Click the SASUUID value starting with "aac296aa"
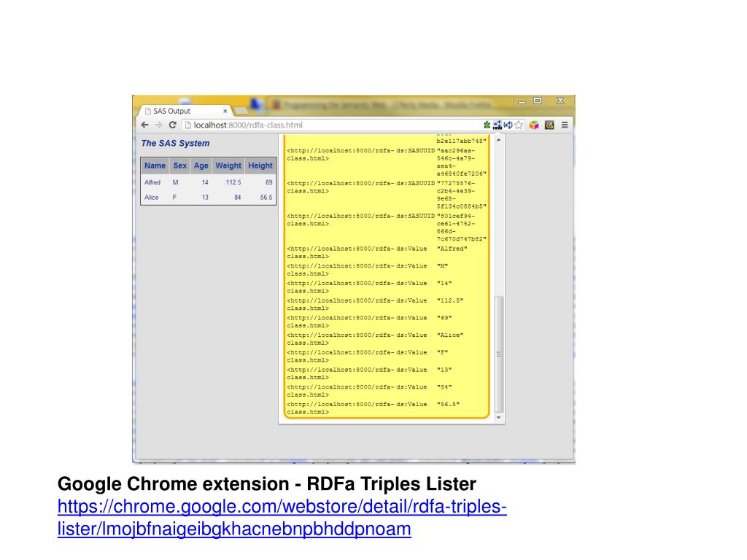 coord(462,163)
